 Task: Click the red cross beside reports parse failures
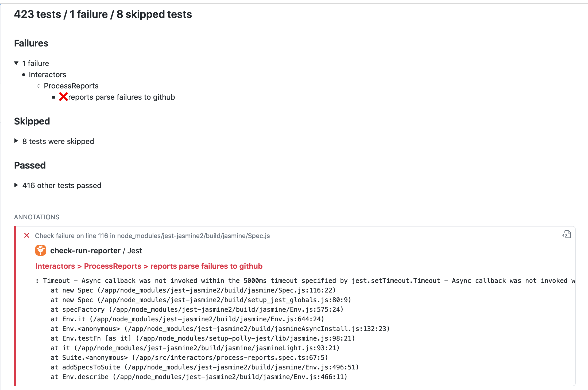63,97
